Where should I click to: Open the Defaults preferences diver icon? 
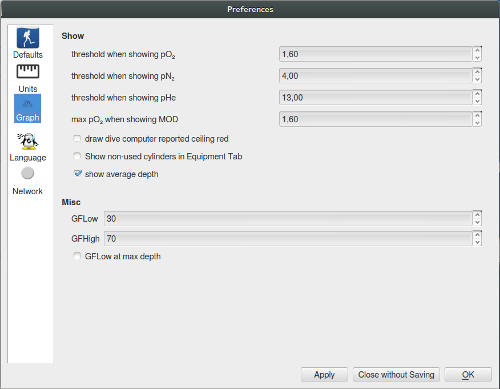point(28,38)
